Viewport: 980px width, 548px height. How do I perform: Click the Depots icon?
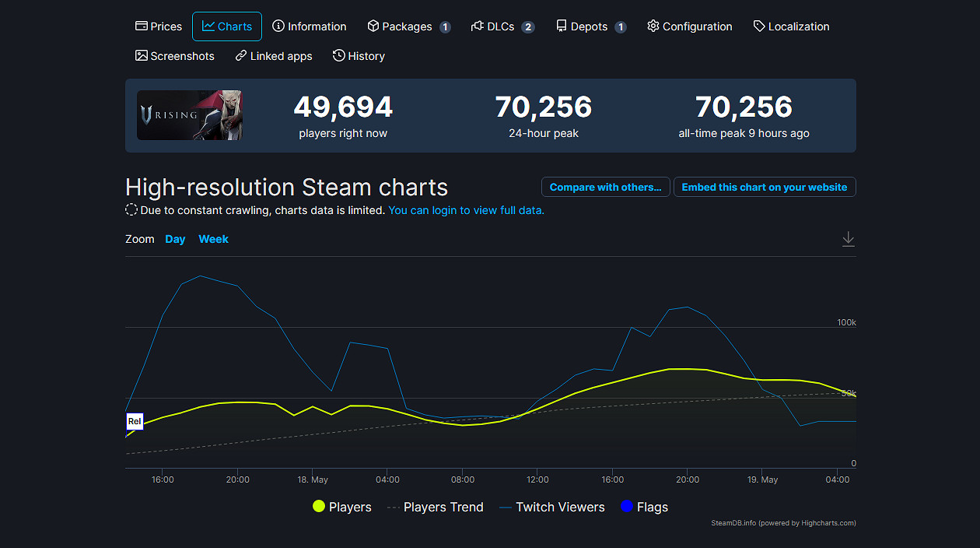(x=562, y=26)
